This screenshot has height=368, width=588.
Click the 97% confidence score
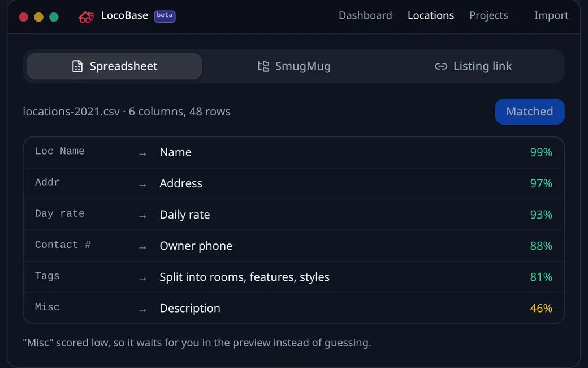[541, 183]
